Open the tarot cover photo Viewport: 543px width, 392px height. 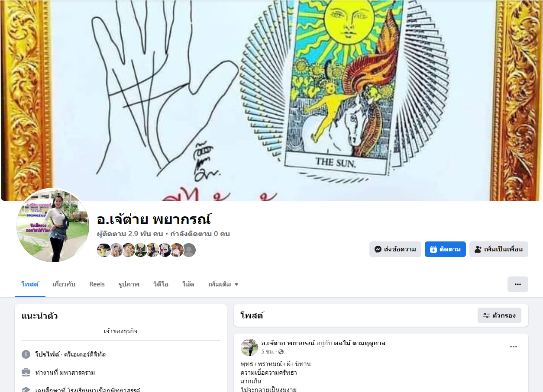tap(271, 100)
